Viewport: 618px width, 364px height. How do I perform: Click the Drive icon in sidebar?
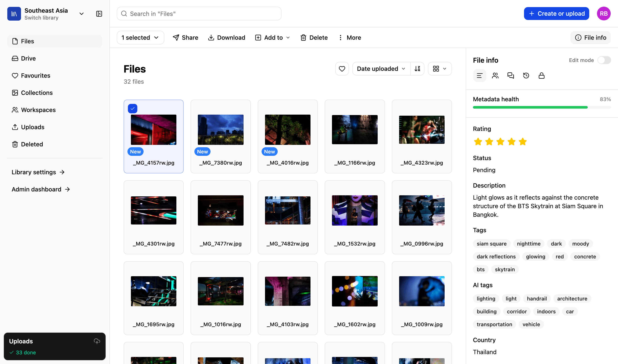[x=15, y=58]
